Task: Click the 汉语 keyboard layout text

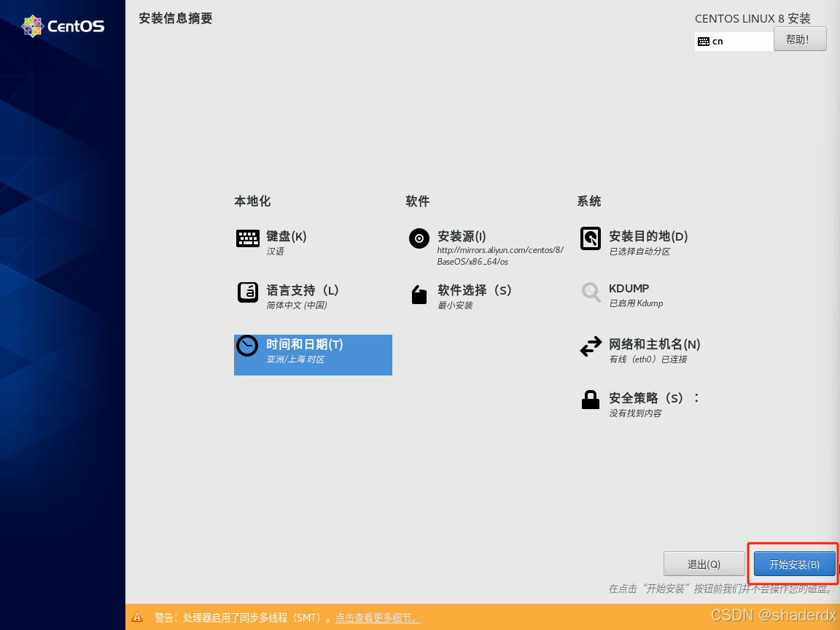Action: click(276, 252)
